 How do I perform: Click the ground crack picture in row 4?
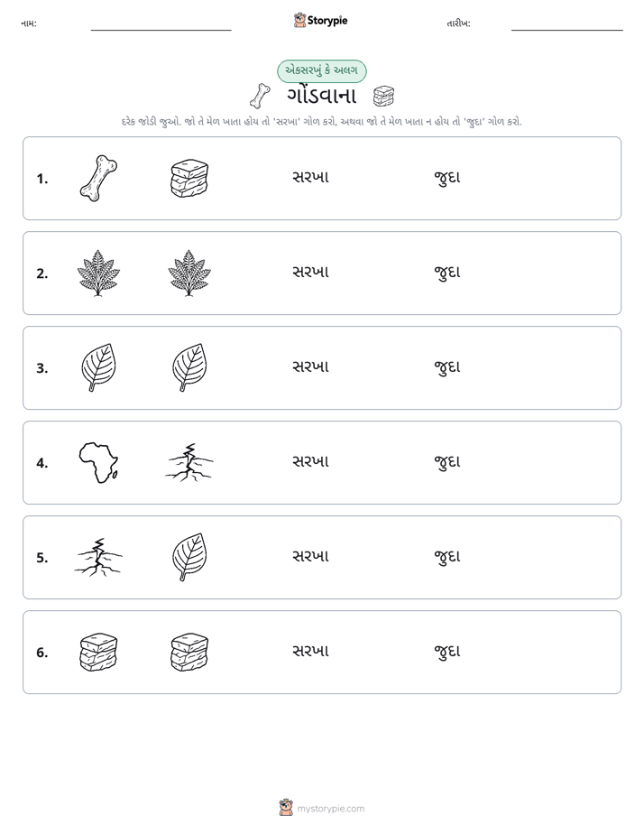[x=189, y=462]
